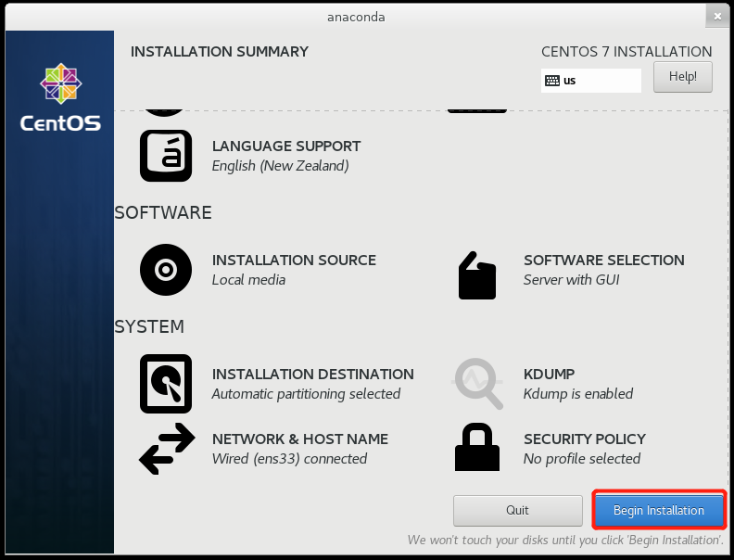Click Network & Host Name arrows icon
This screenshot has width=734, height=560.
pyautogui.click(x=167, y=449)
